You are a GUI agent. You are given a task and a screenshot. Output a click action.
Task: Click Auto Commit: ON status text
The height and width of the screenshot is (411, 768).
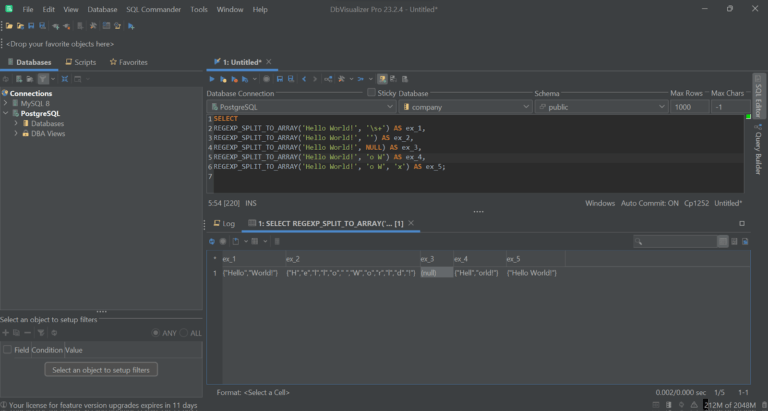(x=649, y=203)
